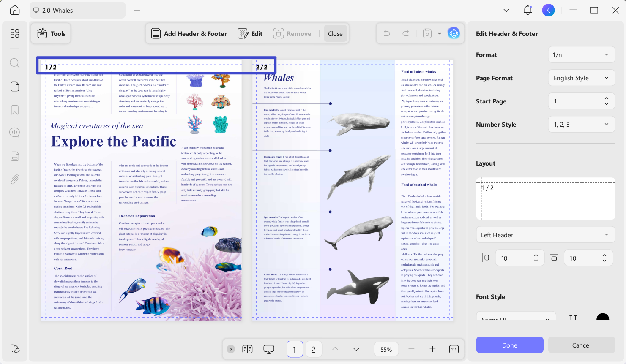Viewport: 626px width, 364px height.
Task: Click the Explore the Pacific heading
Action: (x=114, y=141)
